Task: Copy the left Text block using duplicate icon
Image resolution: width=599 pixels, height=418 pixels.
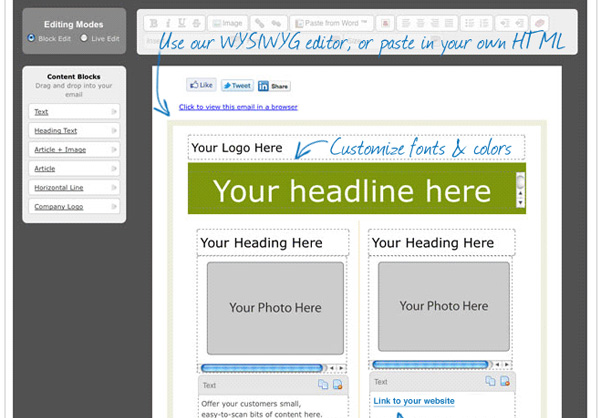Action: [x=323, y=384]
